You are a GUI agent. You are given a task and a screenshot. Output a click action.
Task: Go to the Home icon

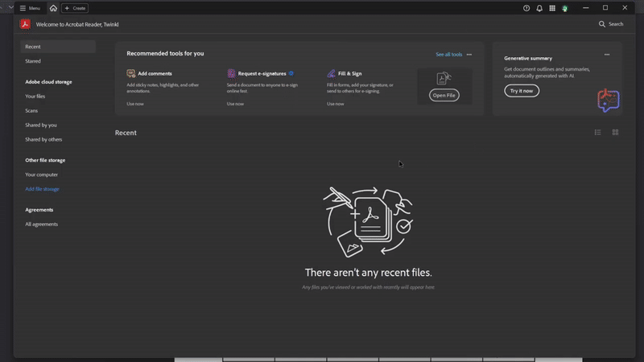53,8
